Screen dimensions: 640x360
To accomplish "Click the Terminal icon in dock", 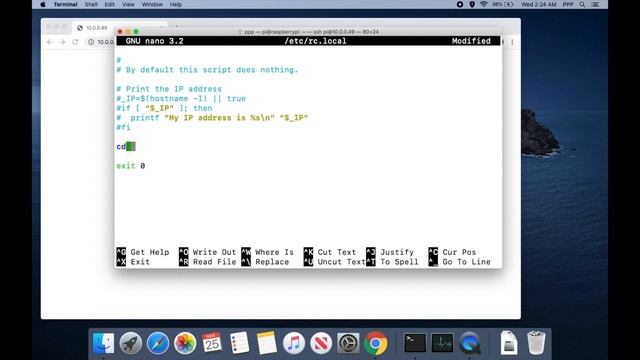I will point(415,343).
